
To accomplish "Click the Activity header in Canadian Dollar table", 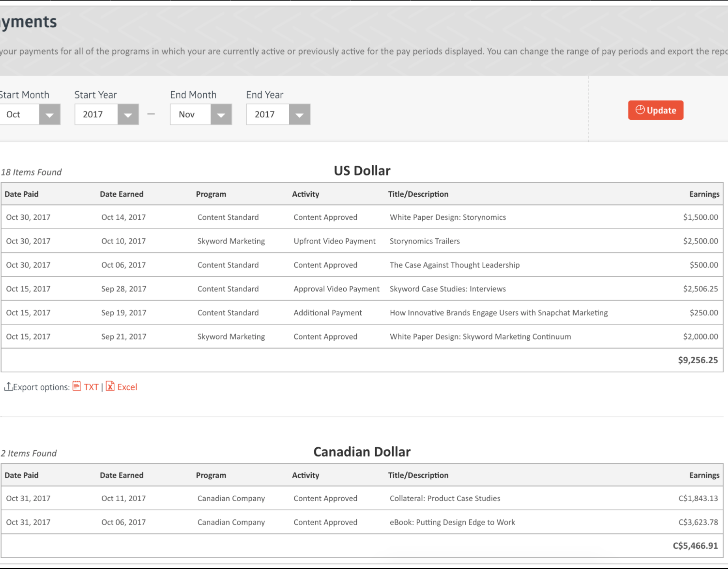I will click(x=306, y=475).
